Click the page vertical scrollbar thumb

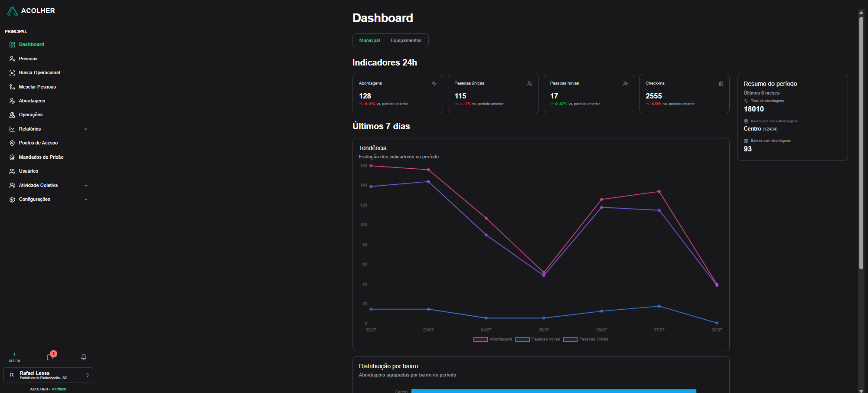coord(861,143)
